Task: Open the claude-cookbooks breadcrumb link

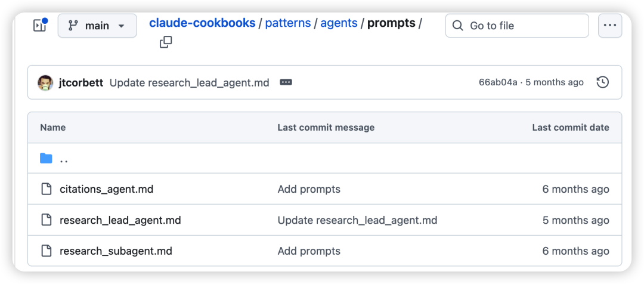Action: pos(202,23)
